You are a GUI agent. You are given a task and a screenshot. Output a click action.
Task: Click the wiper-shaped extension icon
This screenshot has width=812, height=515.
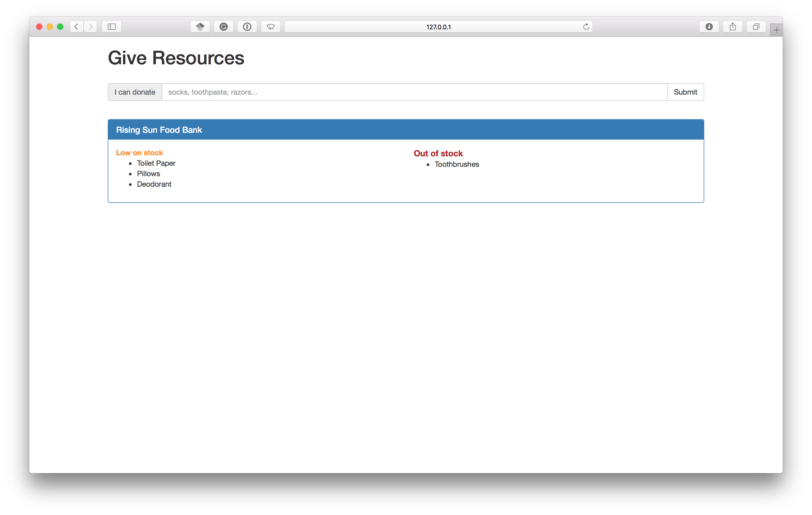click(271, 27)
